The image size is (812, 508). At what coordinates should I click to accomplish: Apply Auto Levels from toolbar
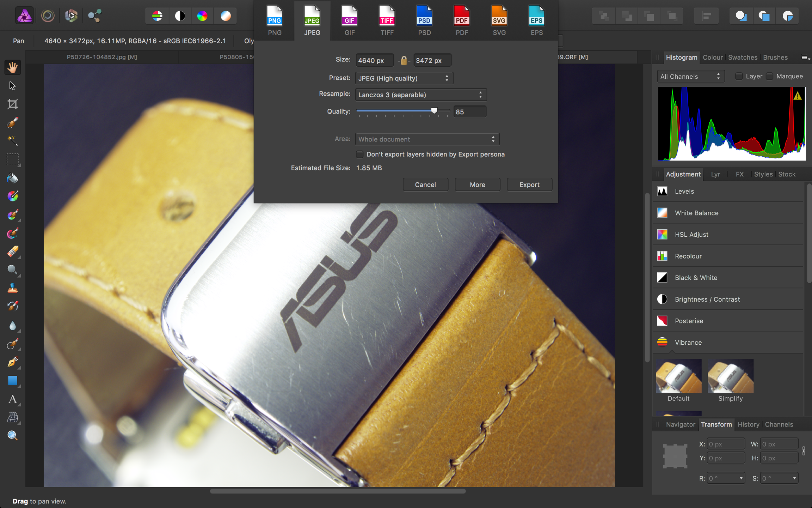157,16
